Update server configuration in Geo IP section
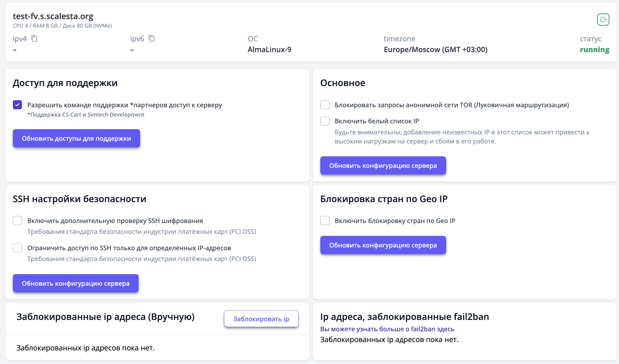 coord(383,245)
